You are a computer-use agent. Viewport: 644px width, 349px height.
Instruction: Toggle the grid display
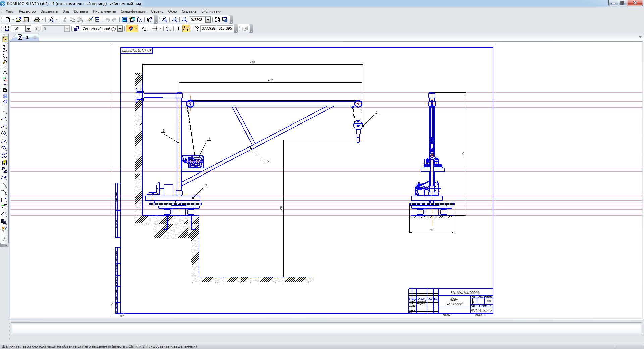click(155, 29)
